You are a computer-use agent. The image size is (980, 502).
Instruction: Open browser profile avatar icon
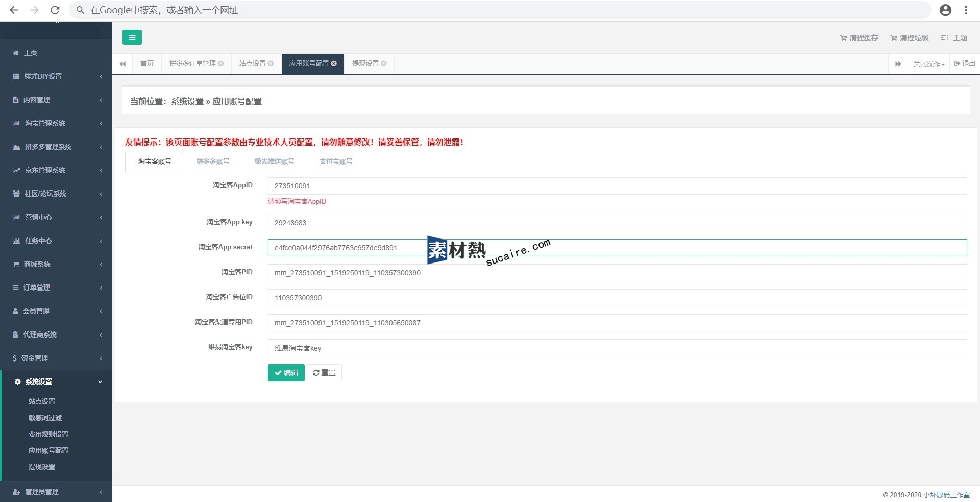(945, 10)
